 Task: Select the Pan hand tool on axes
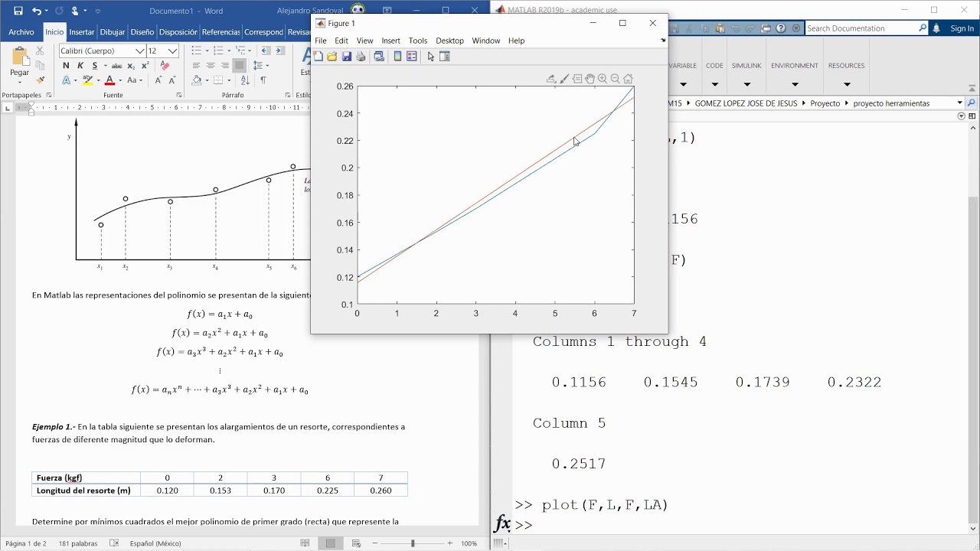point(590,79)
